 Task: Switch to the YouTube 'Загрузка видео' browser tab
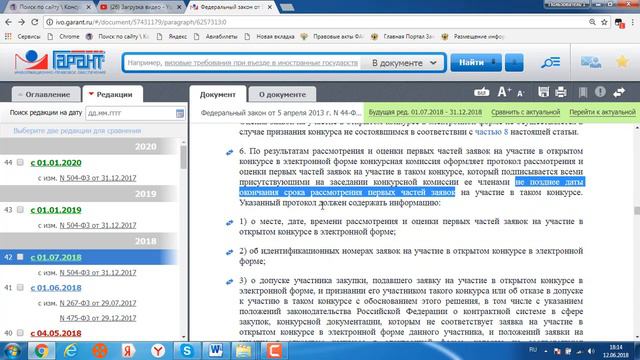[x=141, y=7]
